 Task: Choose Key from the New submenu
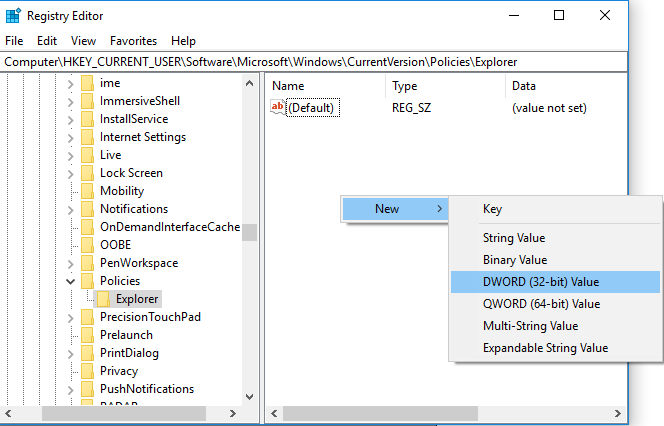point(555,209)
